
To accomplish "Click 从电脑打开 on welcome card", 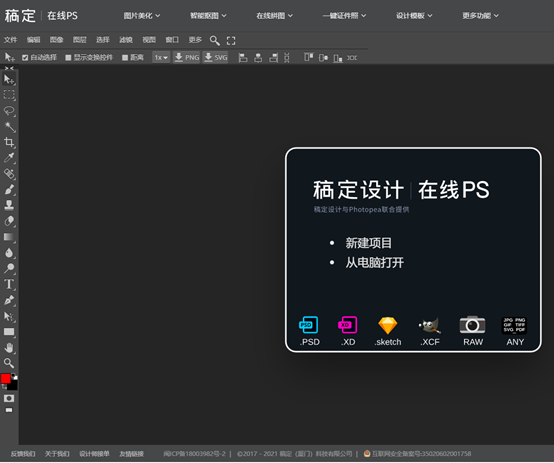I will click(x=375, y=263).
